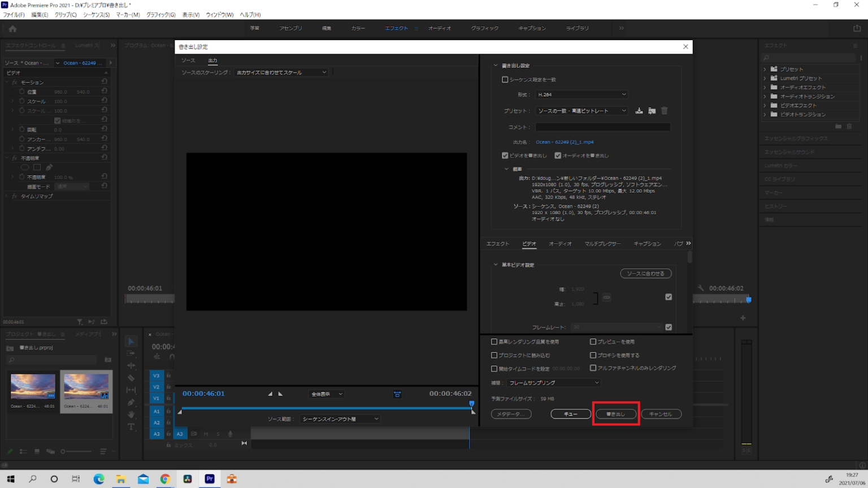Click the voice-over record microphone on track A3
This screenshot has width=868, height=488.
point(231,434)
